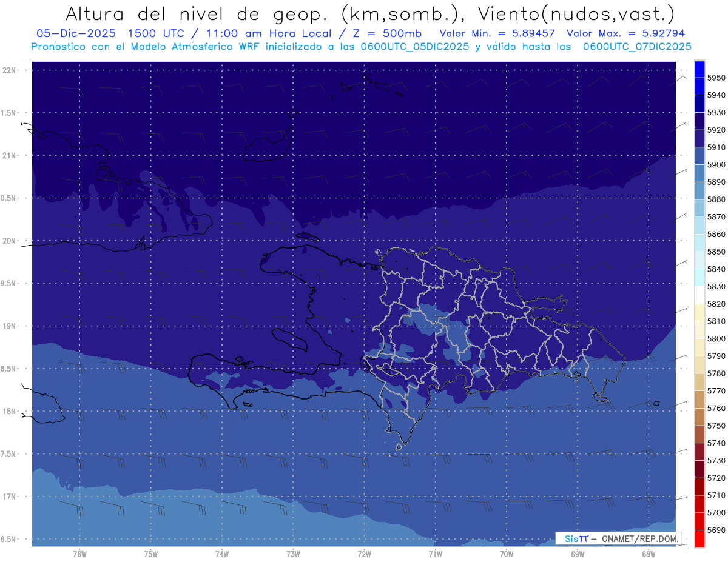728x562 pixels.
Task: Click the '5830' colorbar value
Action: tap(716, 286)
